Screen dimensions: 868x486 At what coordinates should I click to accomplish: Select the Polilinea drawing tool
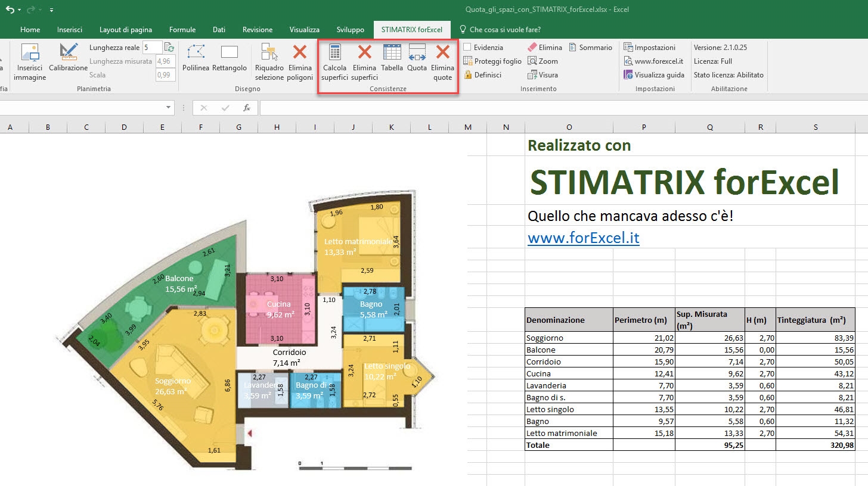[x=196, y=58]
